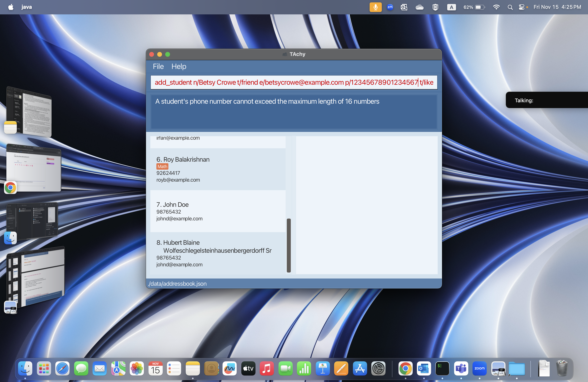
Task: Open Keynote from the Dock
Action: tap(323, 368)
